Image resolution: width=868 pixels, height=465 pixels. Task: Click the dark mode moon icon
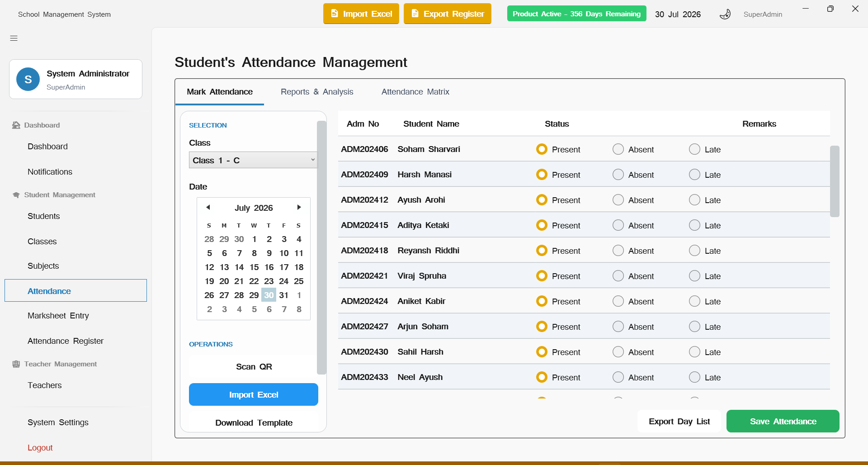pyautogui.click(x=725, y=14)
